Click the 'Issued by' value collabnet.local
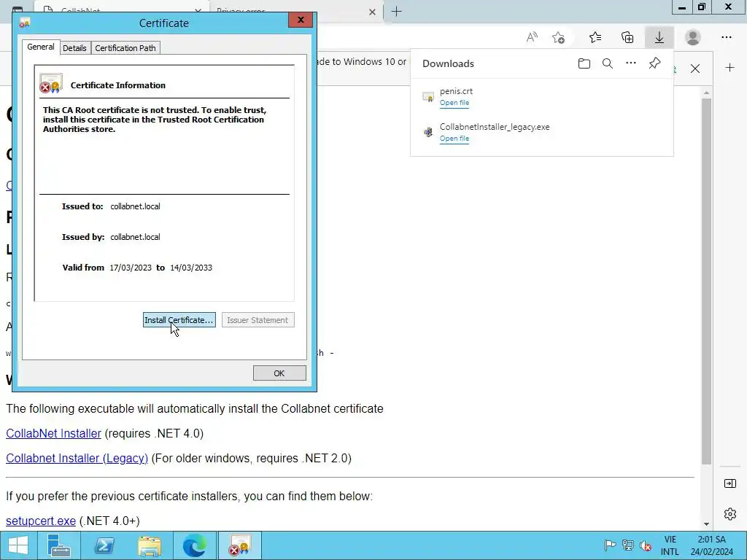The height and width of the screenshot is (560, 747). pos(135,237)
